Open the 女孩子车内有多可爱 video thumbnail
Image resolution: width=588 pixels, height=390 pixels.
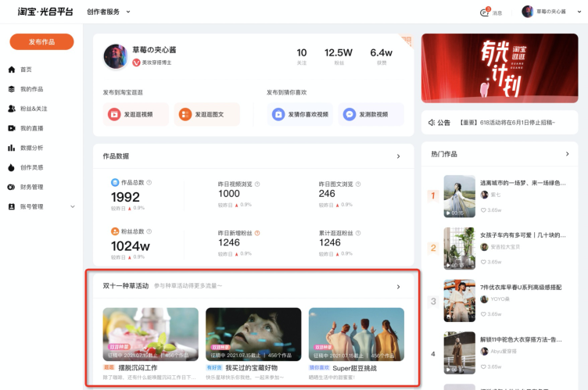[x=460, y=249]
